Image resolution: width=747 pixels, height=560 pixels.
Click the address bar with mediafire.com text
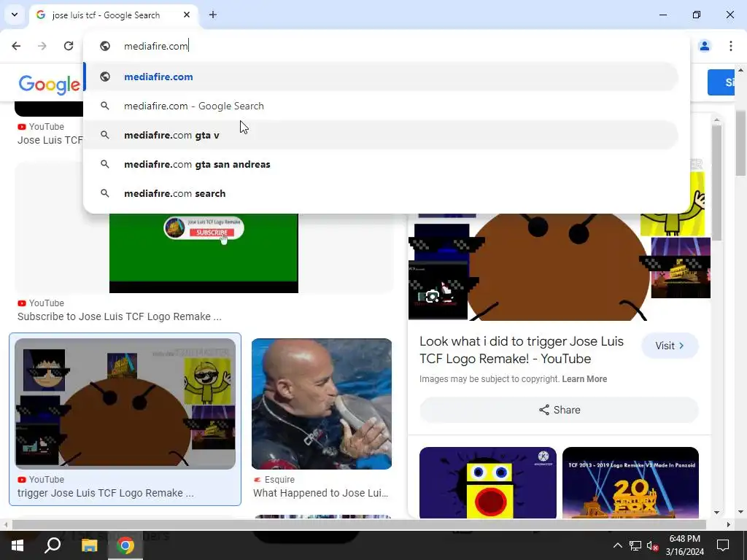pos(387,46)
